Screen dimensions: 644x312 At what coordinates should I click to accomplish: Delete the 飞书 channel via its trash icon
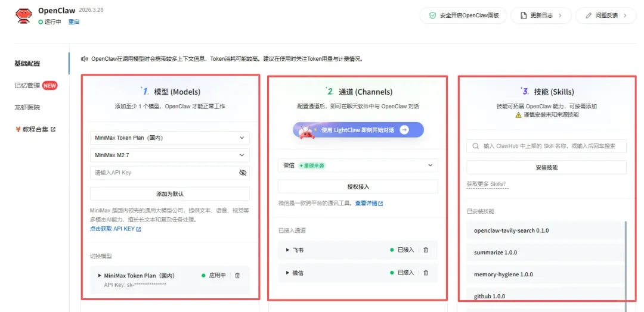426,249
